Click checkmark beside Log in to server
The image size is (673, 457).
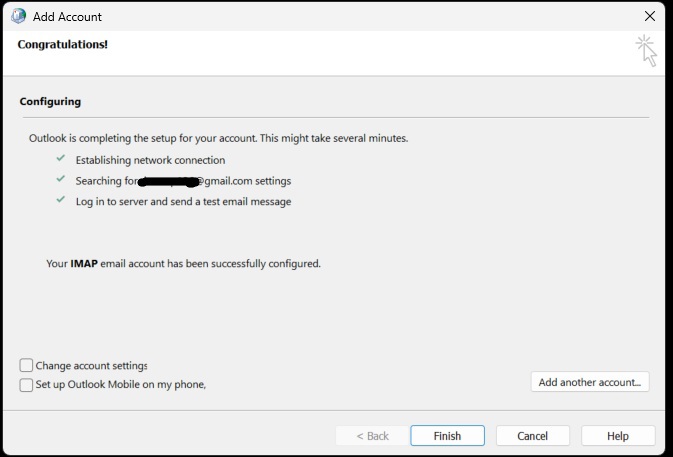[x=61, y=200]
